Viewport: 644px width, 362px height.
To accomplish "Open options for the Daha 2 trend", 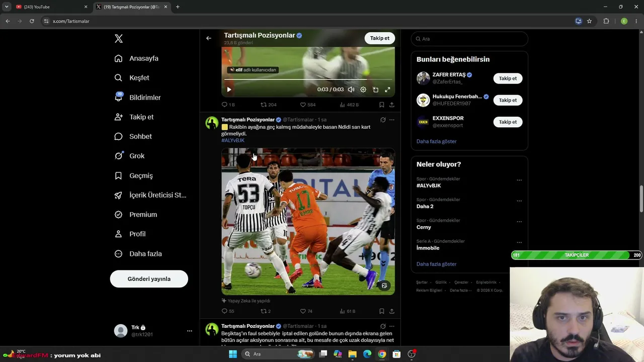I will pyautogui.click(x=519, y=201).
